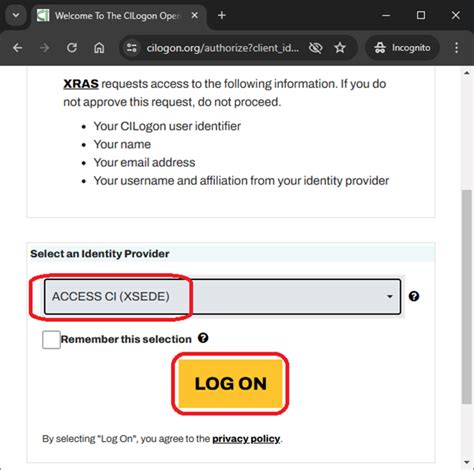This screenshot has height=470, width=474.
Task: Open the browser home page
Action: (x=99, y=48)
